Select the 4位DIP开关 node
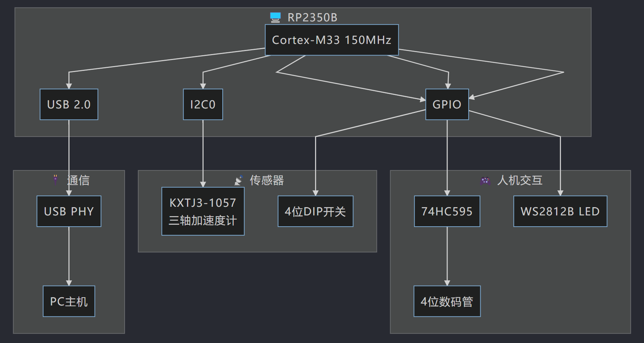The image size is (644, 343). 315,211
